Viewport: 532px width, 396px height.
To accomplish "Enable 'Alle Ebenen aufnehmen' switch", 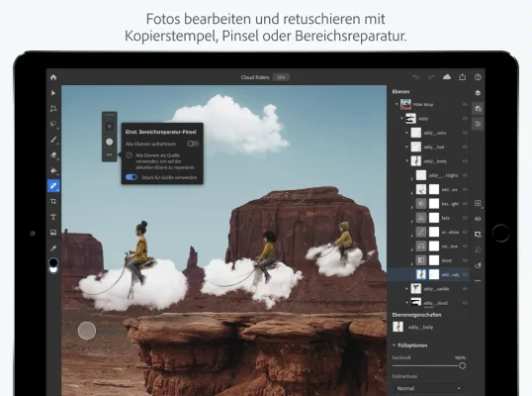I will [193, 144].
